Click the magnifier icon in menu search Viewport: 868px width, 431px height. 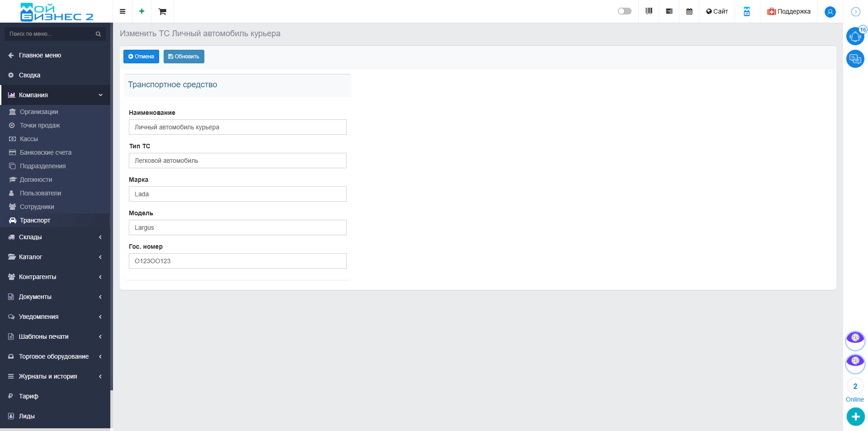[98, 34]
